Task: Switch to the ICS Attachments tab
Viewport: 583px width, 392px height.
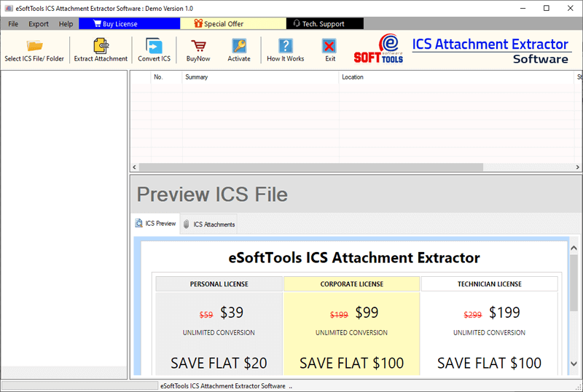Action: pyautogui.click(x=209, y=224)
